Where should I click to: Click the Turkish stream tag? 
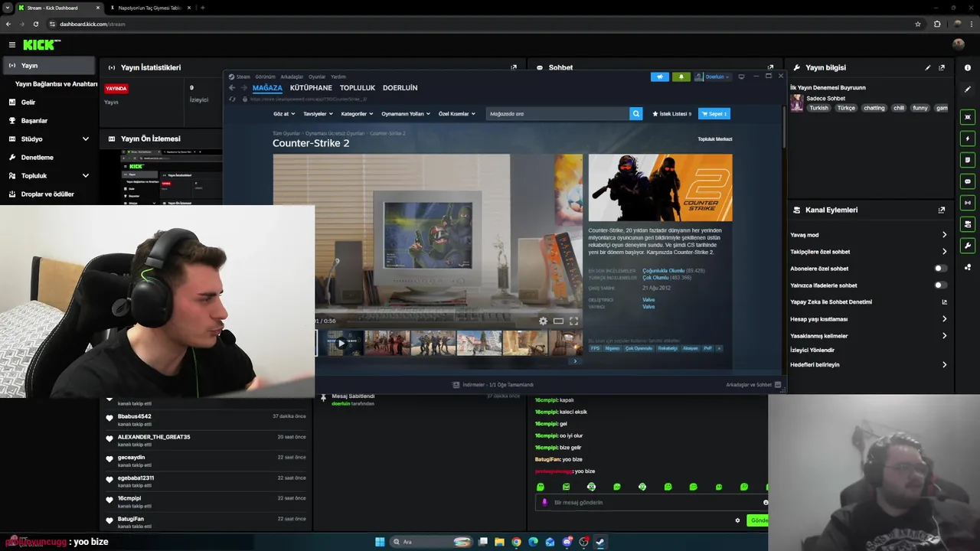[x=819, y=108]
